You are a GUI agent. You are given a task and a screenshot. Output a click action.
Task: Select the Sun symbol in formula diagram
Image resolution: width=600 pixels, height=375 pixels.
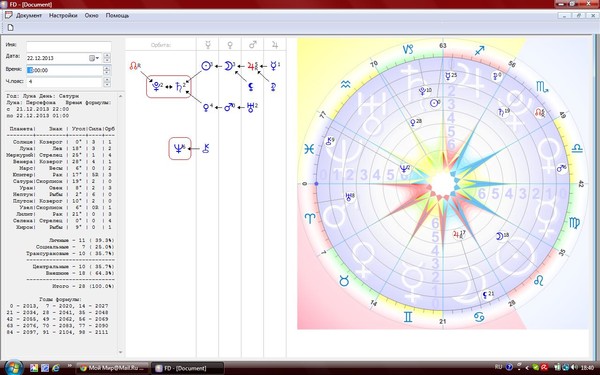[x=206, y=66]
